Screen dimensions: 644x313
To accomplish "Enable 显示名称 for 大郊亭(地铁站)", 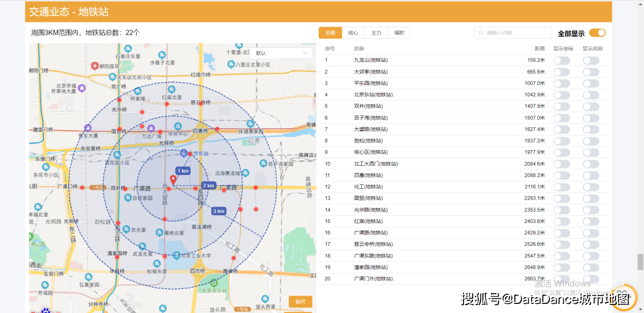I will point(591,72).
